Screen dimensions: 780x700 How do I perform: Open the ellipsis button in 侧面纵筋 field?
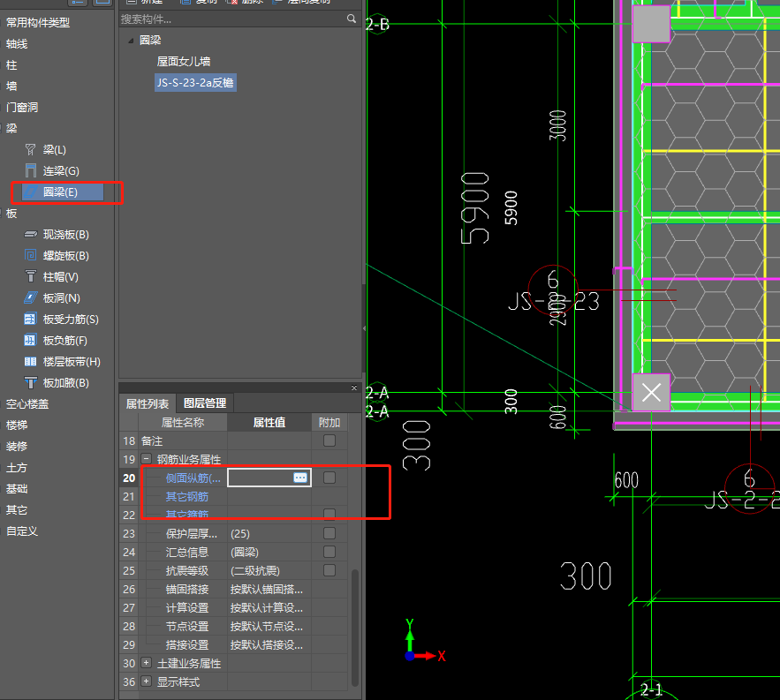[300, 478]
